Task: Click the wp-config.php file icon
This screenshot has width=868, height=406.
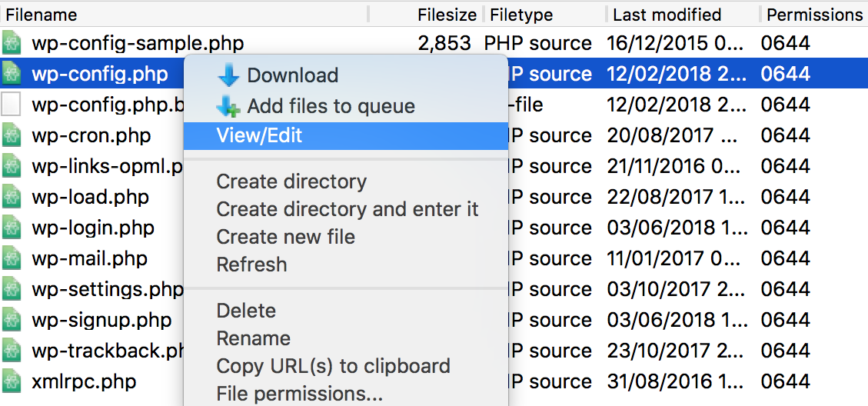Action: [x=11, y=74]
